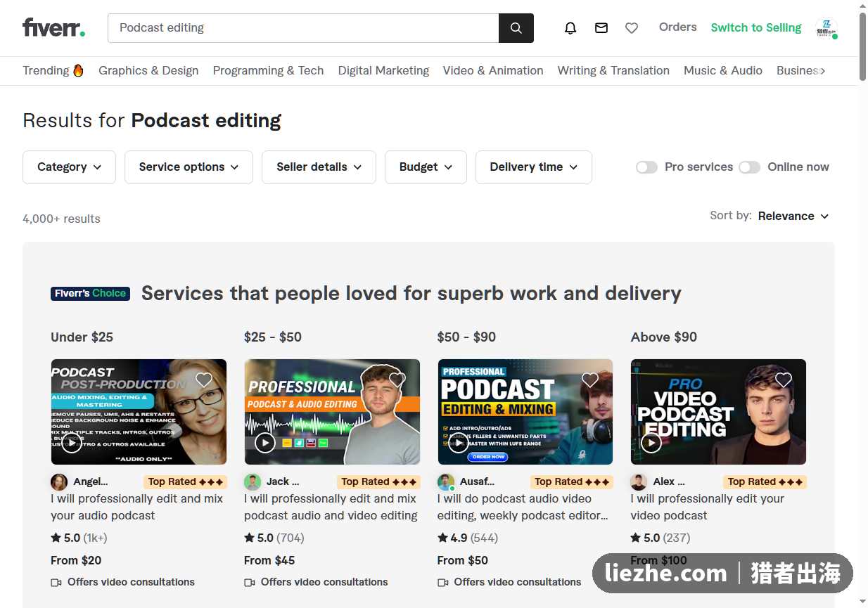The width and height of the screenshot is (868, 608).
Task: Open the messages envelope icon
Action: click(601, 28)
